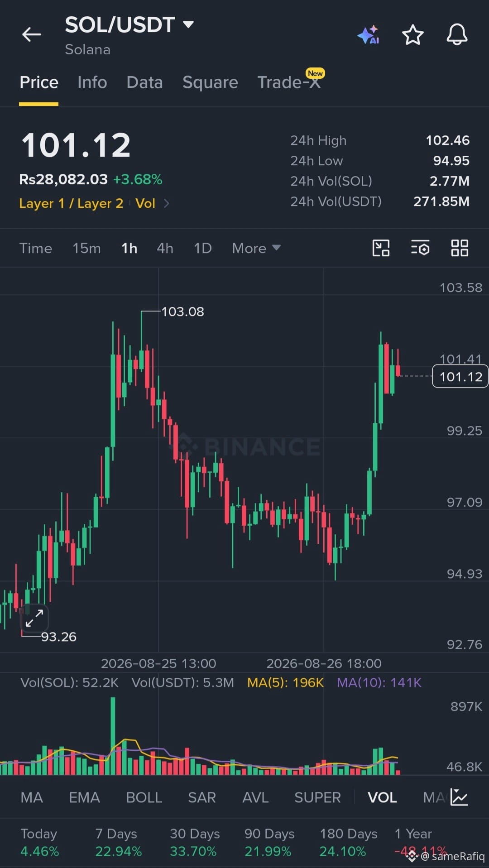Open the Vol tag link

pos(145,203)
